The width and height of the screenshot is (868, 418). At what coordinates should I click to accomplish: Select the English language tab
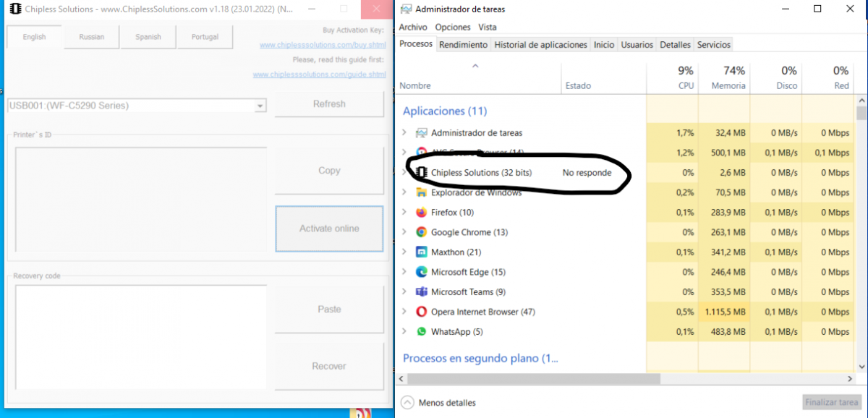pos(34,37)
